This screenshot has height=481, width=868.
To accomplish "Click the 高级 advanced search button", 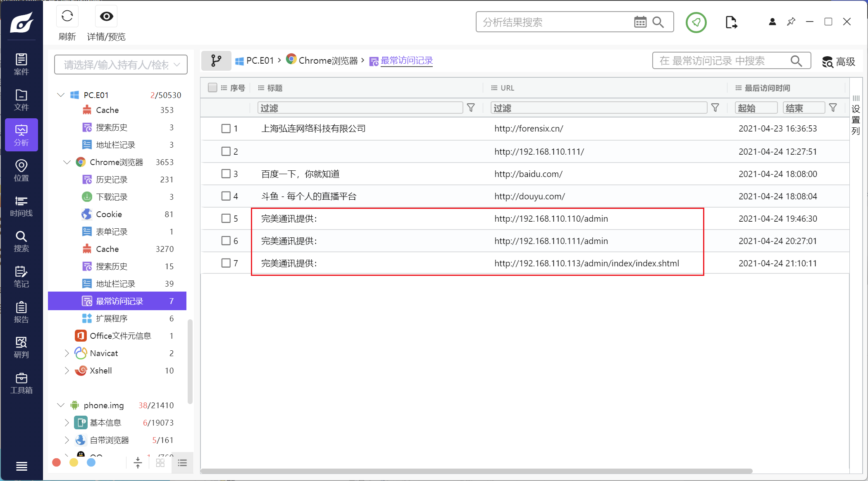I will (838, 62).
